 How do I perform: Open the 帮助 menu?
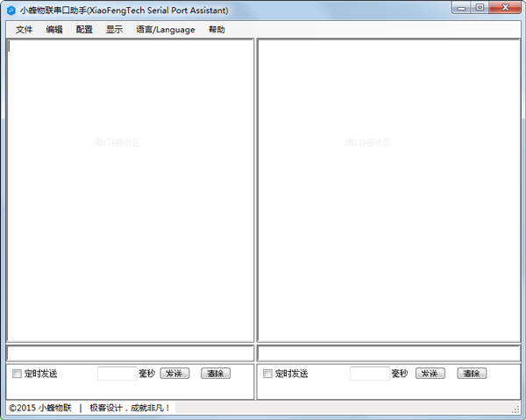(217, 30)
